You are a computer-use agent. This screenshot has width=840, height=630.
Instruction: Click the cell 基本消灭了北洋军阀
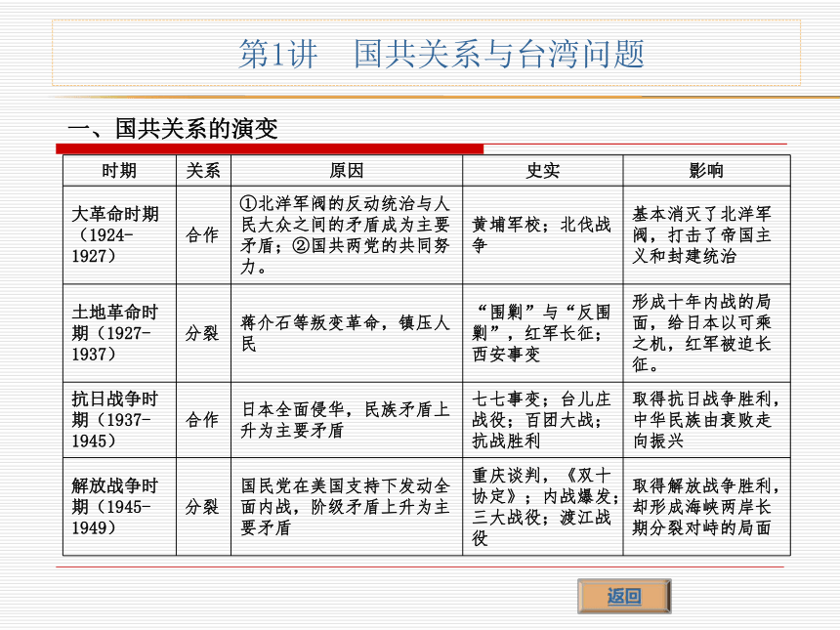point(706,234)
